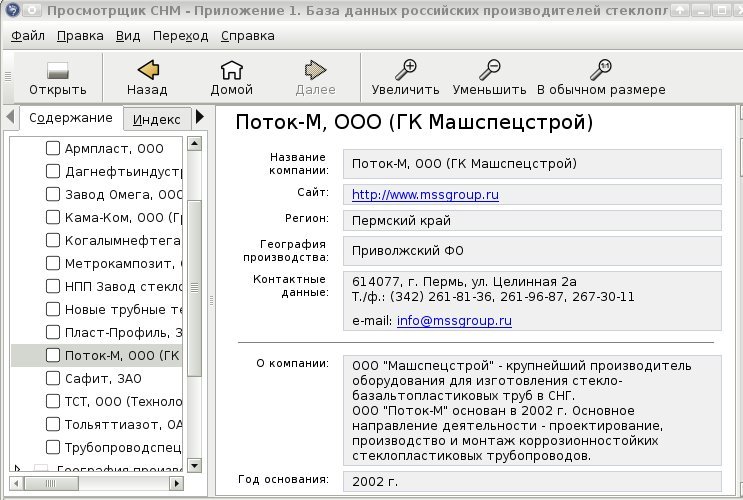743x500 pixels.
Task: Show previous sidebar tabs with left arrow
Action: [x=10, y=117]
